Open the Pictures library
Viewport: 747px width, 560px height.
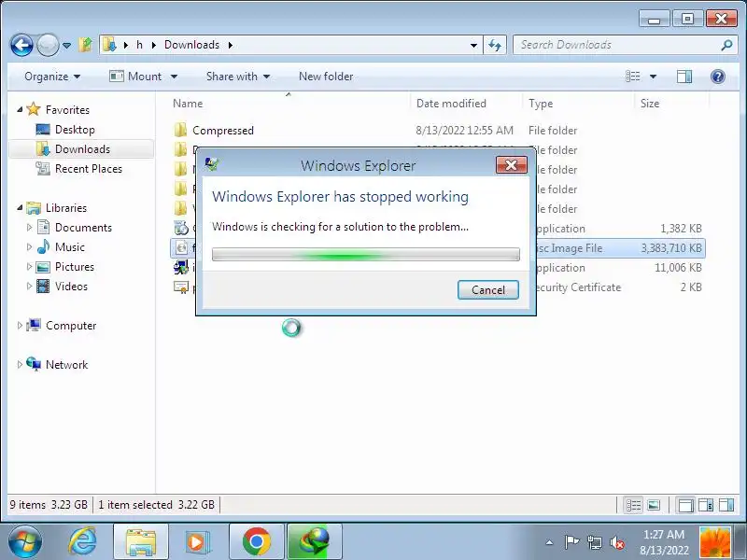(x=75, y=267)
